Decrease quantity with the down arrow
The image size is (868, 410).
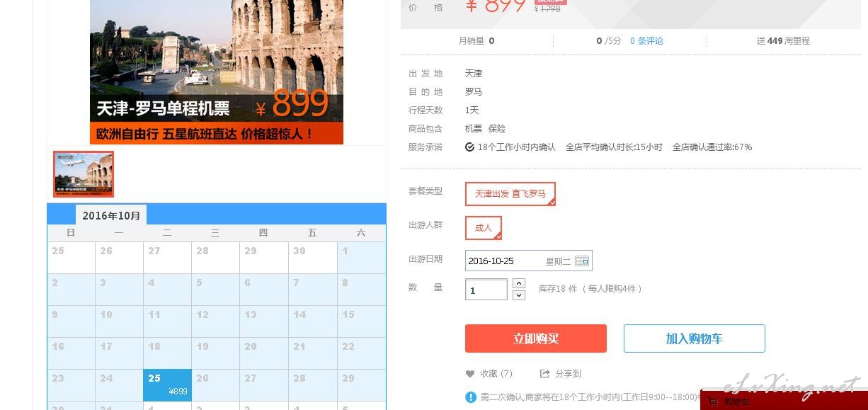pos(519,295)
